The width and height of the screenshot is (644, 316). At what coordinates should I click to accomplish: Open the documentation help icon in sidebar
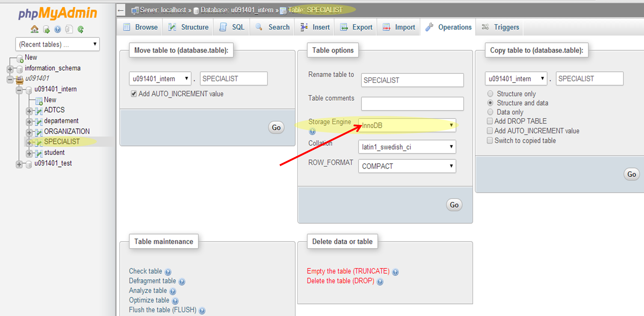pos(57,29)
